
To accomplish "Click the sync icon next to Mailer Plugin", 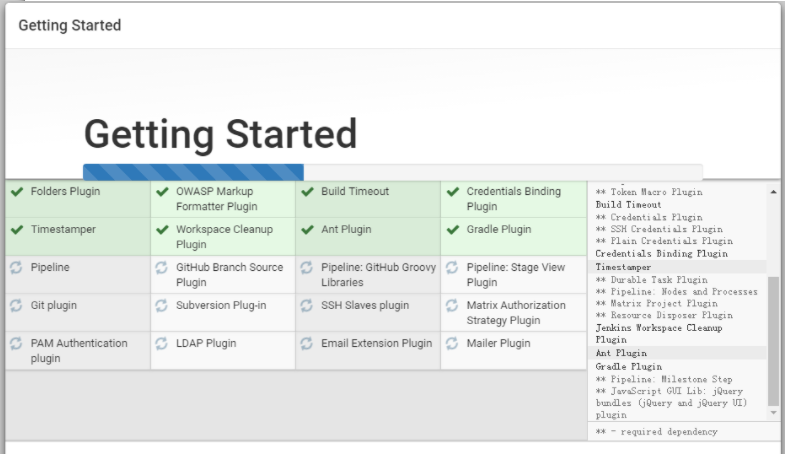I will 453,344.
